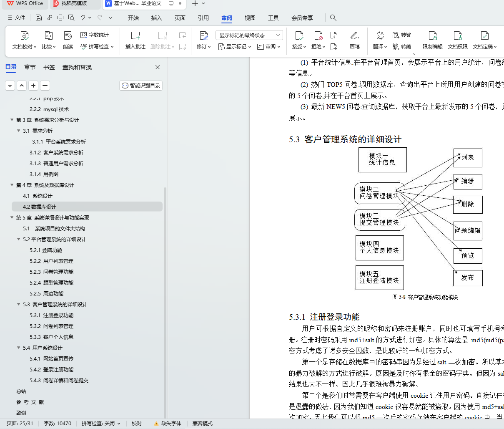
Task: Click the search magnifier icon in ribbon
Action: pyautogui.click(x=333, y=18)
